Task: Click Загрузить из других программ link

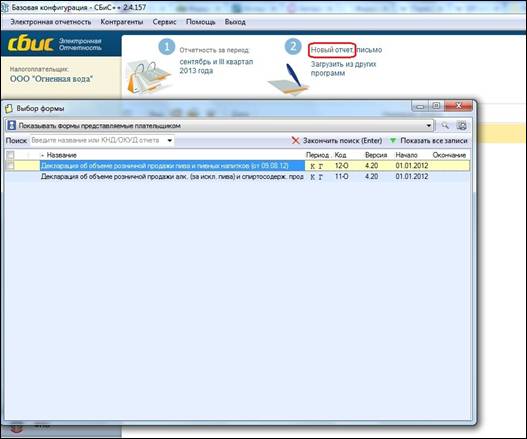Action: [x=343, y=69]
